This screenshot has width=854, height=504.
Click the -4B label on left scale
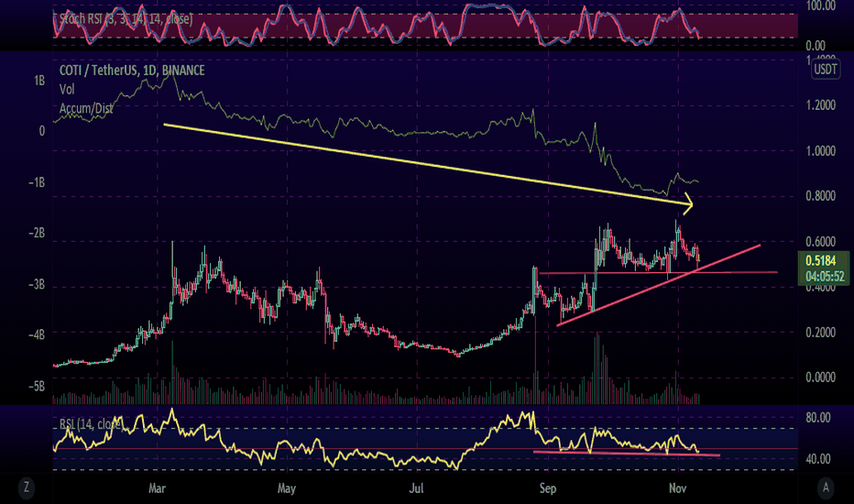tap(37, 335)
